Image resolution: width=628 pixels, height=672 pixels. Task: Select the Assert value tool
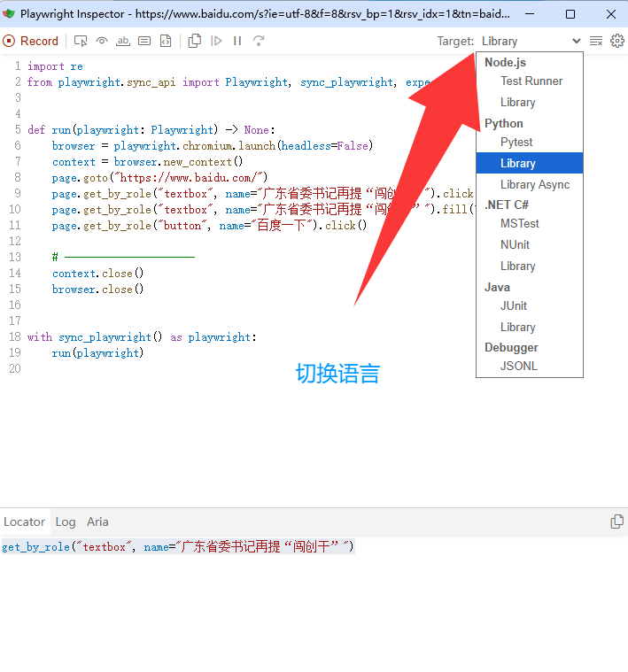coord(144,41)
